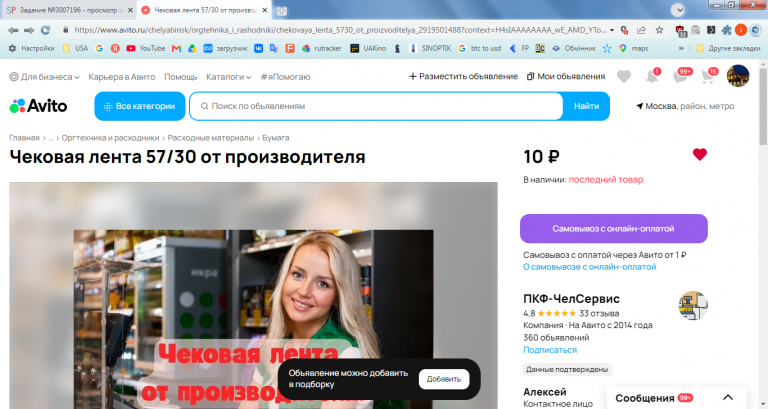768x409 pixels.
Task: Open the Gmail bookmark icon
Action: tap(176, 48)
